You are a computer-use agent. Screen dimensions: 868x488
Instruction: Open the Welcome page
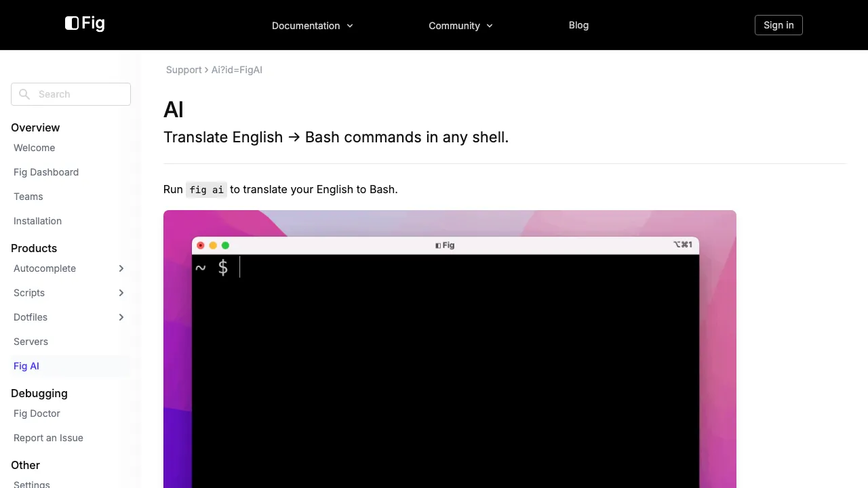(x=34, y=148)
